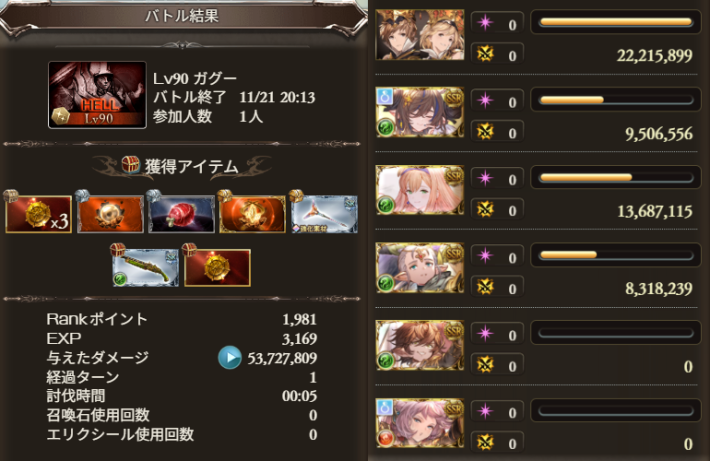The width and height of the screenshot is (710, 461).
Task: Click the バトル結果 title banner
Action: (182, 16)
